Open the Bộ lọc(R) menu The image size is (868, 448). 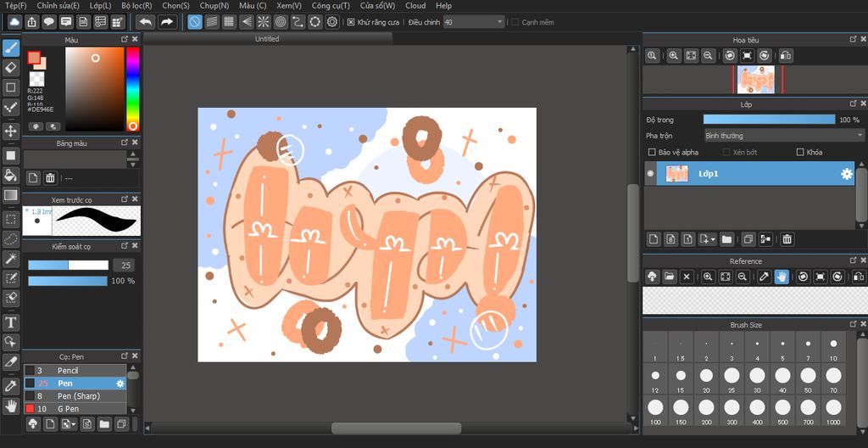136,6
